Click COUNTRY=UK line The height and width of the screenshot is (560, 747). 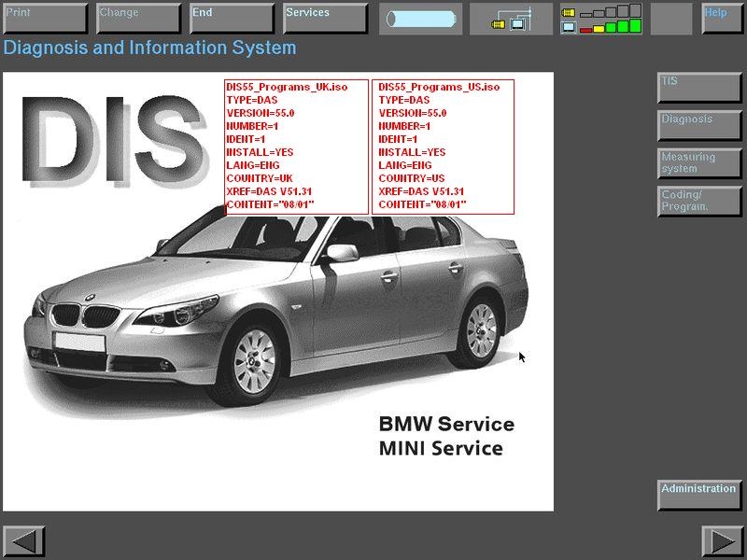[x=260, y=178]
